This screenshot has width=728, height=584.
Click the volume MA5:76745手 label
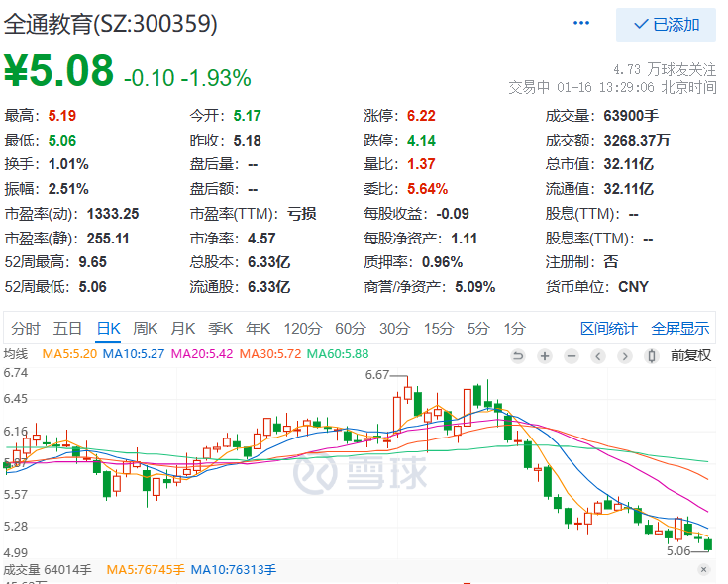pos(146,569)
